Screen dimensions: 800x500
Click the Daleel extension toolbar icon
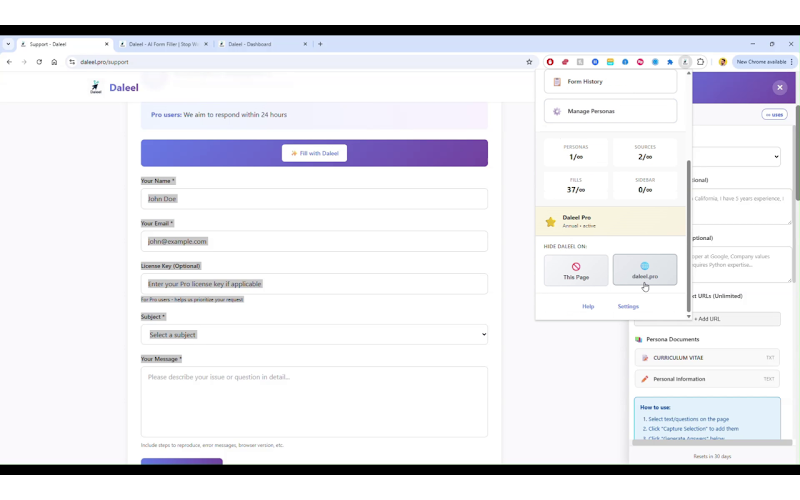(x=685, y=62)
